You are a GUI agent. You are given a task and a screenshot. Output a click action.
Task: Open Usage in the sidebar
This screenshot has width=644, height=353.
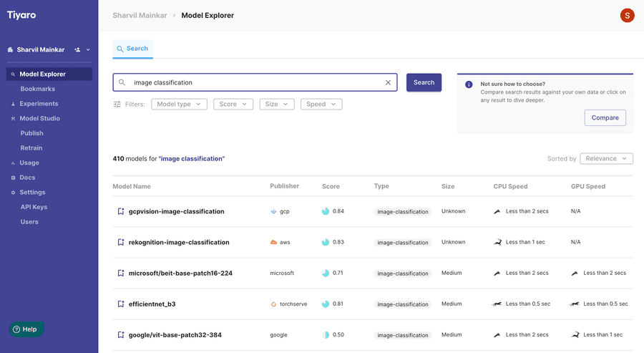click(x=29, y=163)
